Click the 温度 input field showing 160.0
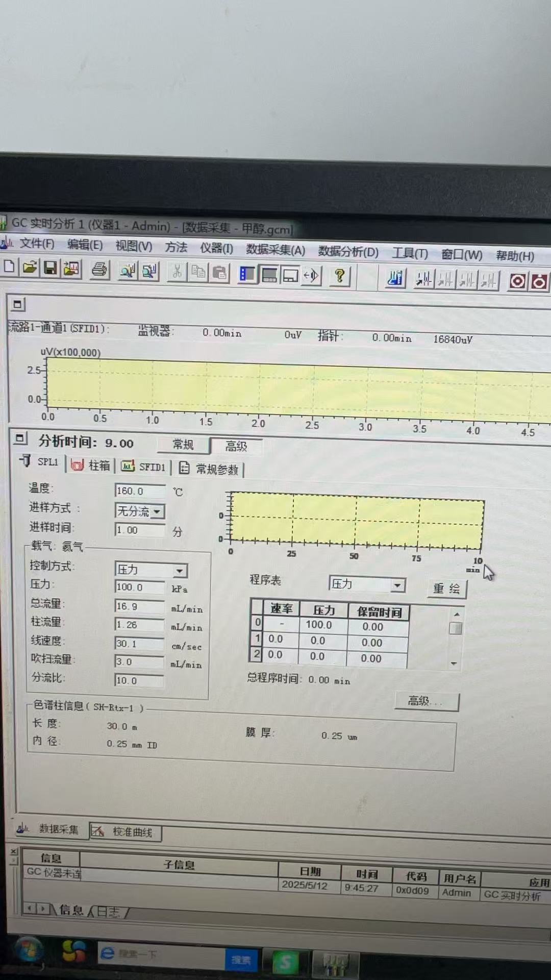The image size is (551, 980). pos(139,491)
